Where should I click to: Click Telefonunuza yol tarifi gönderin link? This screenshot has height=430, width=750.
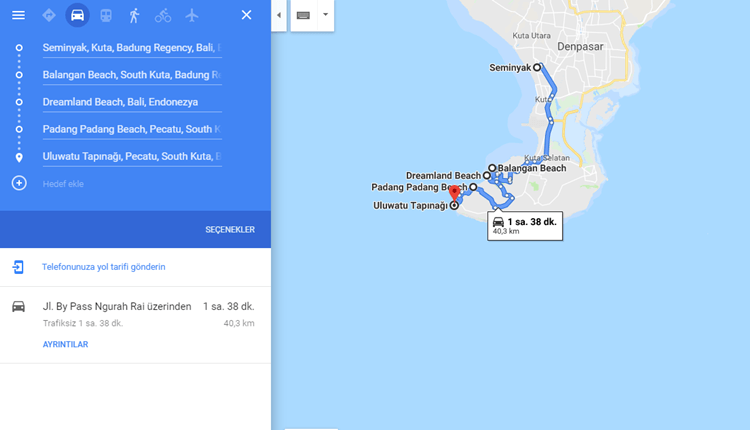104,267
